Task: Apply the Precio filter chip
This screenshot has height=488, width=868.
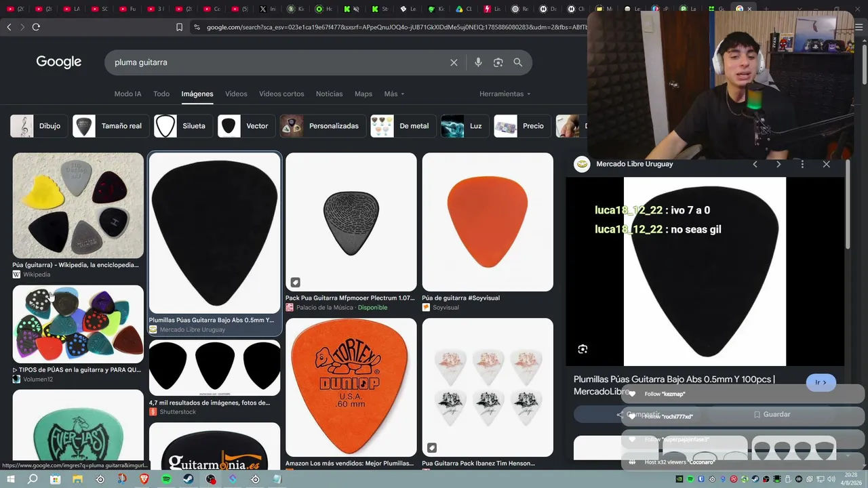Action: pyautogui.click(x=521, y=126)
